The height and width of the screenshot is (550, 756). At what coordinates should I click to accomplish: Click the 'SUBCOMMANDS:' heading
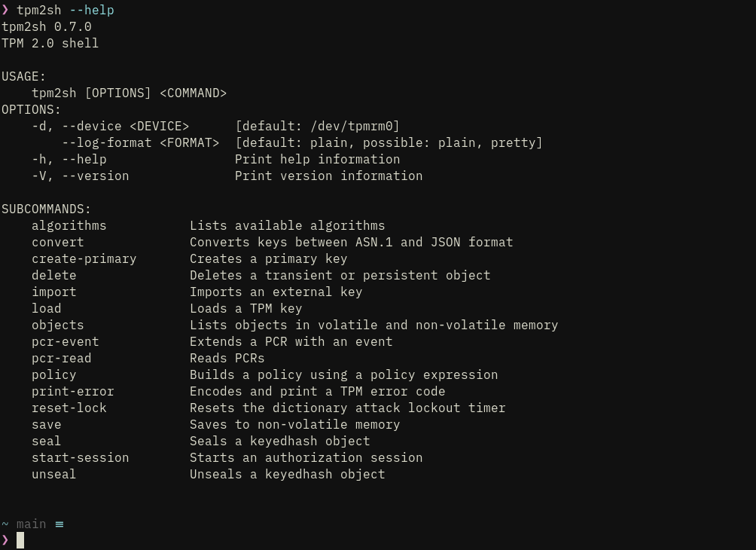coord(46,209)
